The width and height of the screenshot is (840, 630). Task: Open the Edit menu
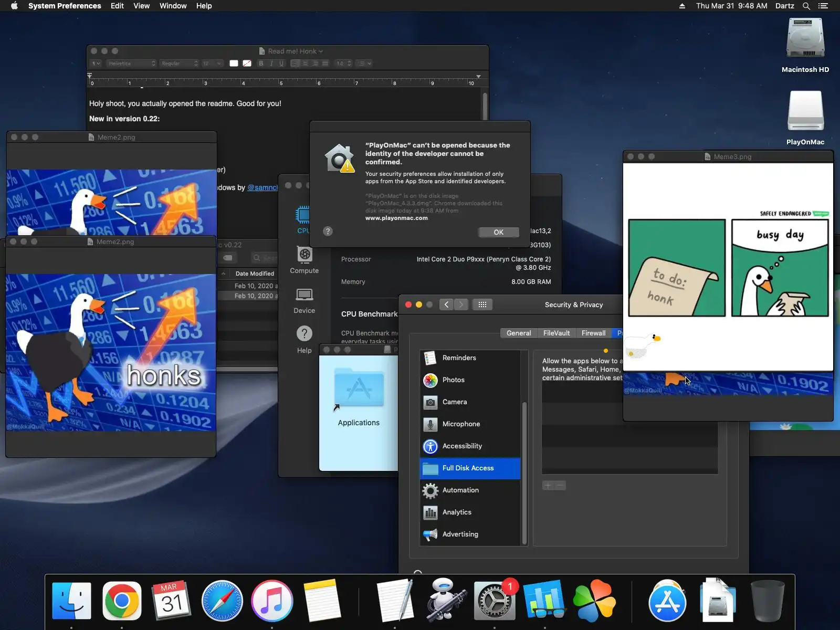coord(117,6)
